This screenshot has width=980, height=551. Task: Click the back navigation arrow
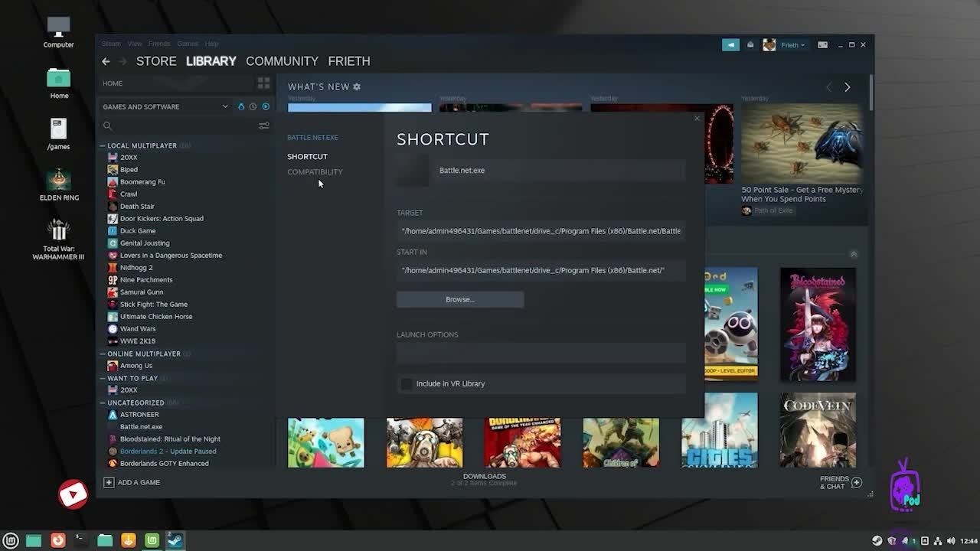[106, 61]
